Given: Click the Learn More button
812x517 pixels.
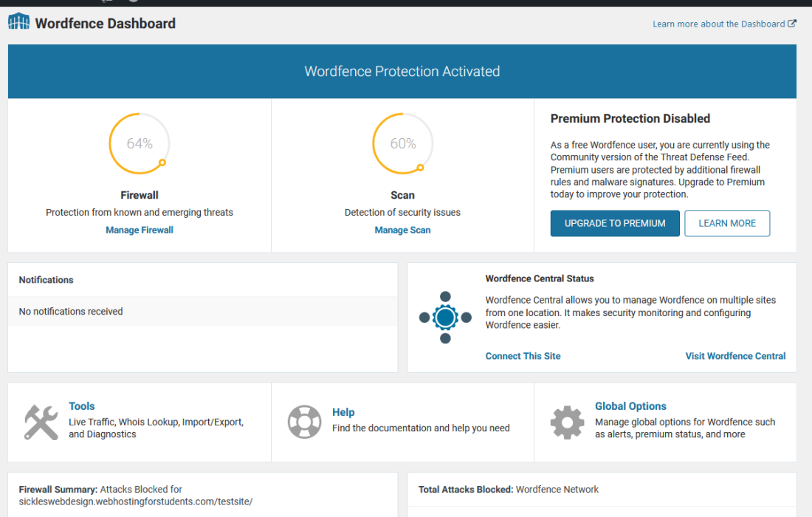Looking at the screenshot, I should tap(727, 223).
